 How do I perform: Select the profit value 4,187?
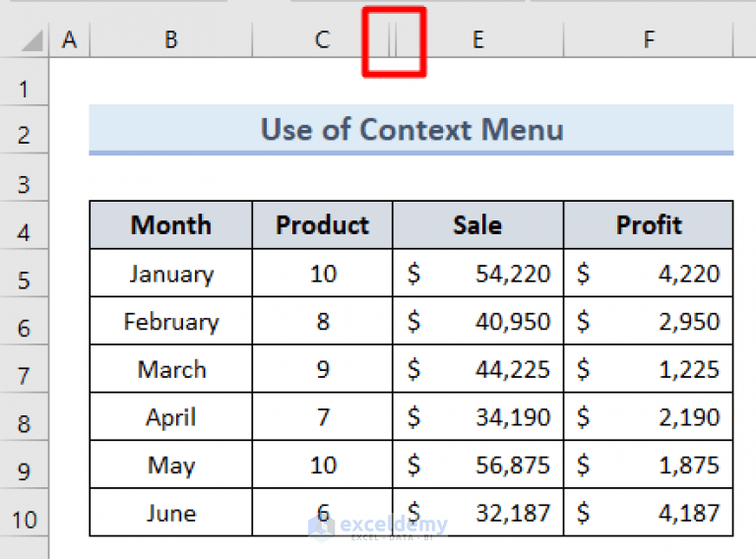tap(649, 513)
